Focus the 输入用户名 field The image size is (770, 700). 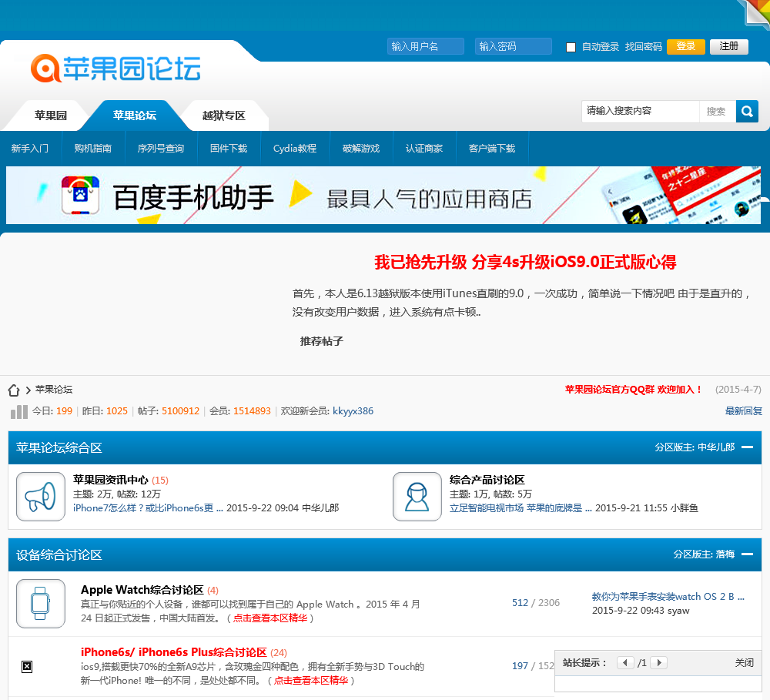tap(426, 46)
